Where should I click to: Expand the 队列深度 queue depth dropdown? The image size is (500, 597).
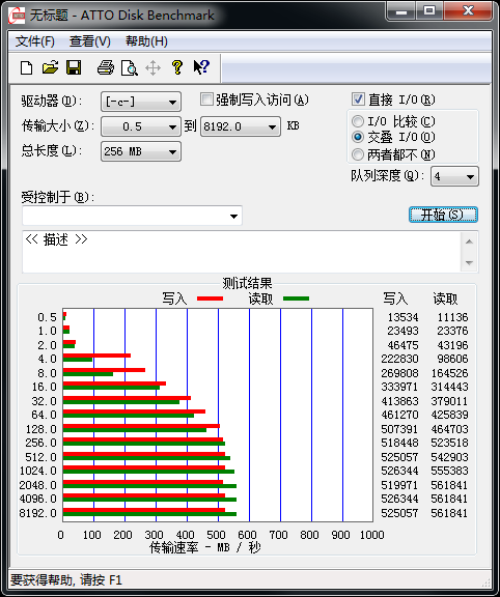(x=454, y=176)
